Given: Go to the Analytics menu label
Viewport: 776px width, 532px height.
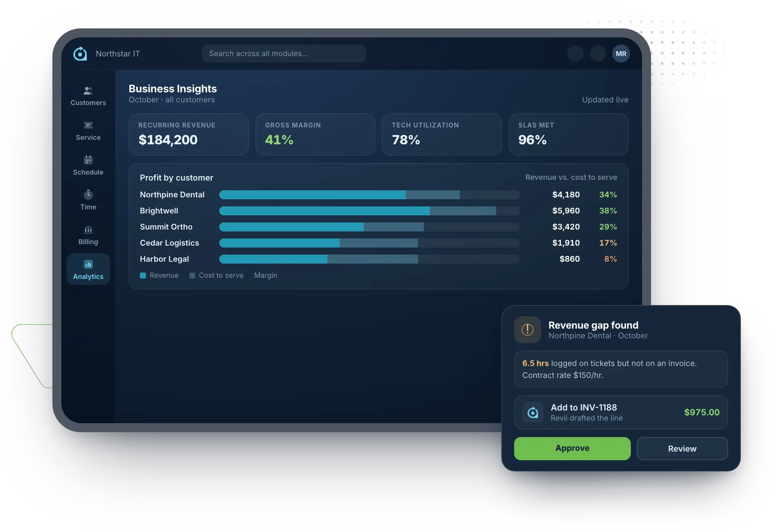Looking at the screenshot, I should 88,276.
